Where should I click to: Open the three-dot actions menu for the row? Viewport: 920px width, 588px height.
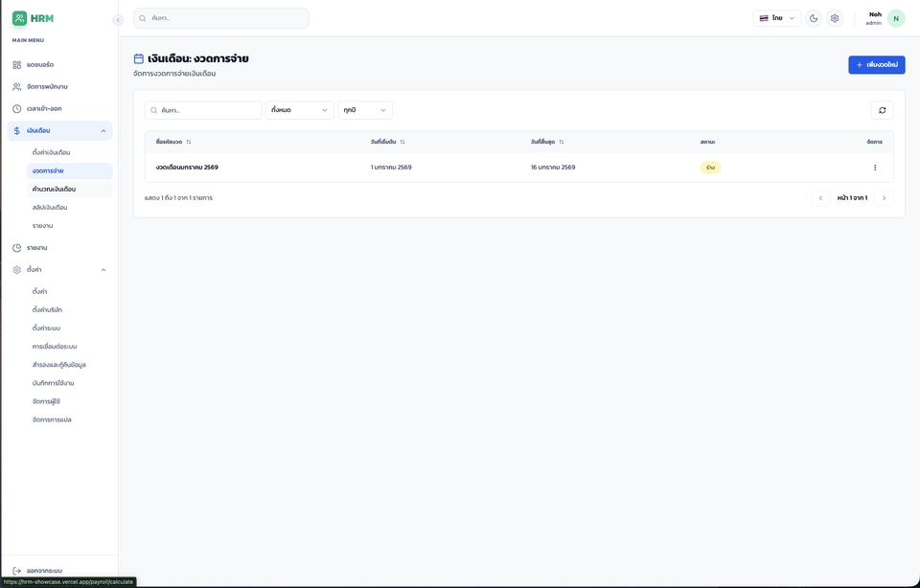pyautogui.click(x=874, y=168)
